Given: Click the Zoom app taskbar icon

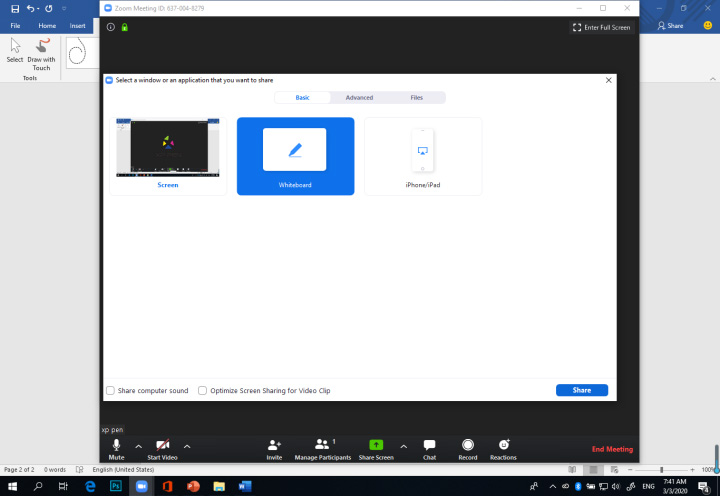Looking at the screenshot, I should (141, 486).
